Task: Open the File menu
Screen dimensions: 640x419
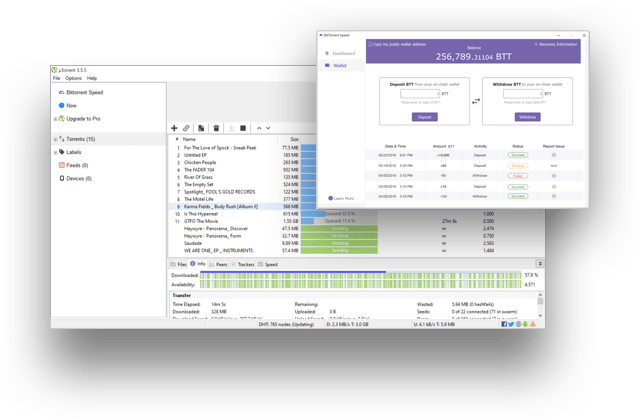Action: click(x=56, y=78)
